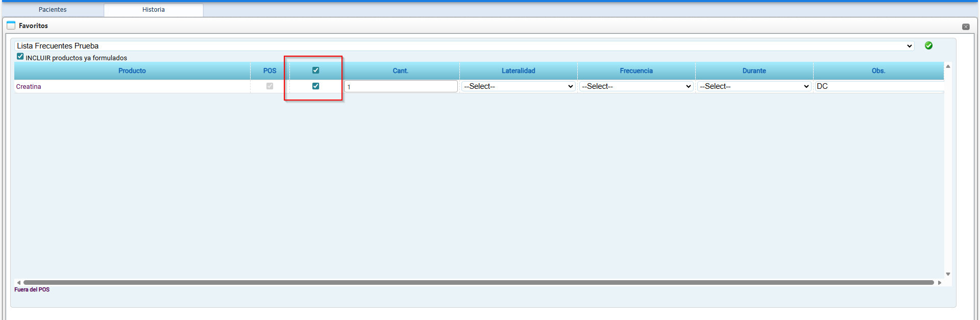
Task: Click the vertical scrollbar up arrow
Action: click(x=948, y=66)
